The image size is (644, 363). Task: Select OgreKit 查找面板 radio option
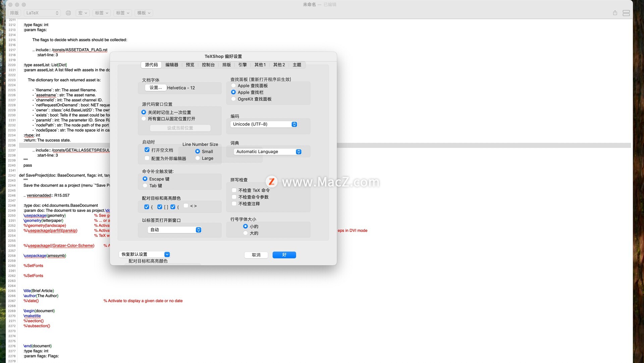[x=233, y=99]
